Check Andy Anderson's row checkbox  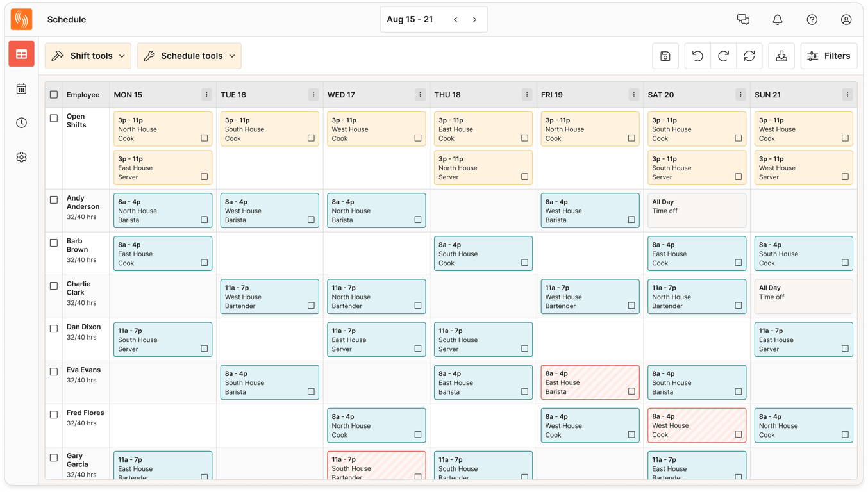(x=54, y=200)
